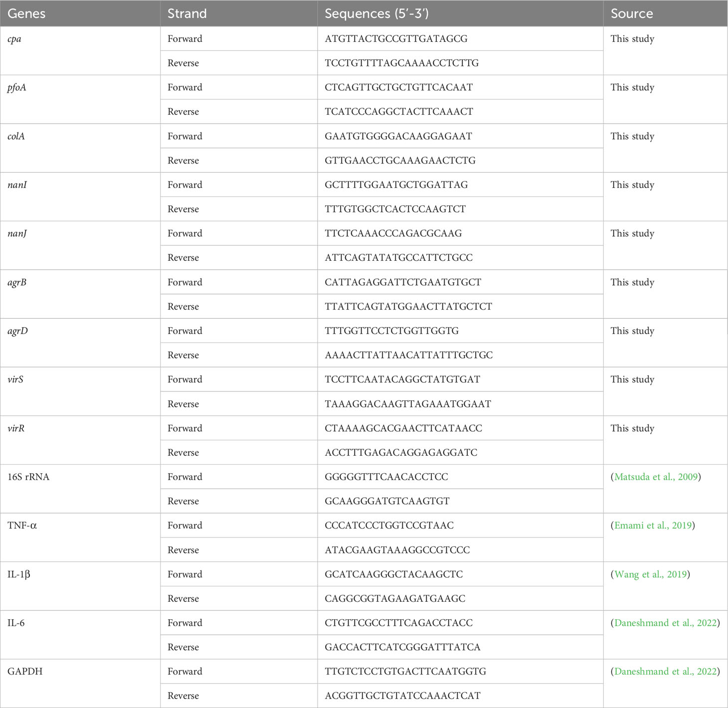Image resolution: width=728 pixels, height=708 pixels.
Task: Click sequence CAGGCGGTAGAAGATGAAGC
Action: [395, 599]
